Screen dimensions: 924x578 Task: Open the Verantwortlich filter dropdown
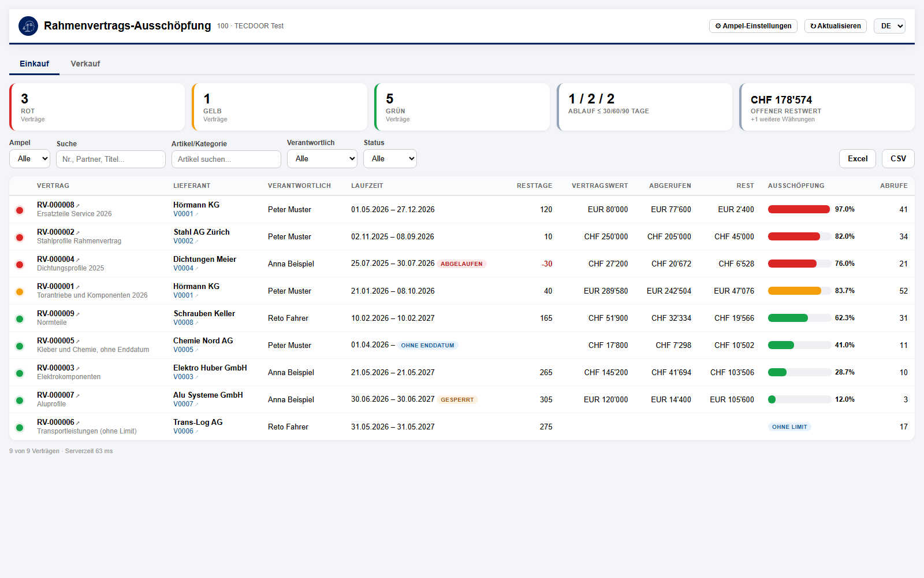[x=322, y=158]
